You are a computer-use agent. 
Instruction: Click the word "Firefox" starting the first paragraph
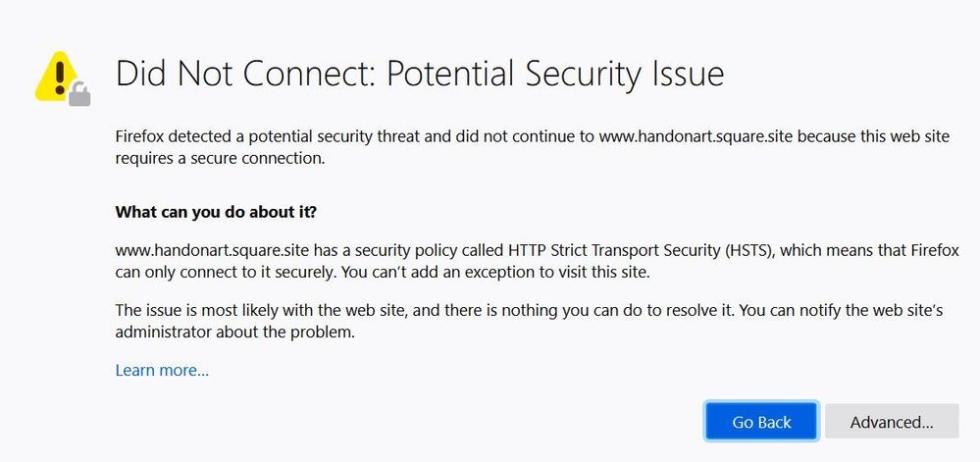point(141,136)
